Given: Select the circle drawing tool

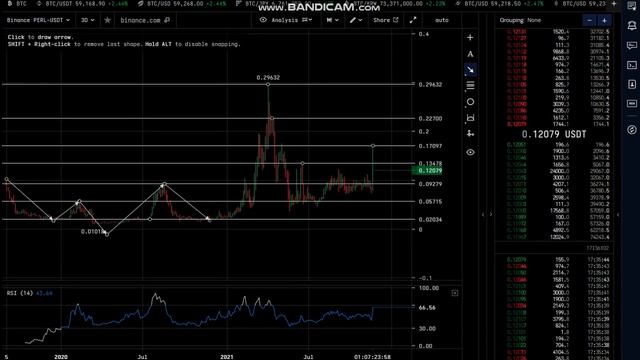Looking at the screenshot, I should (x=470, y=102).
